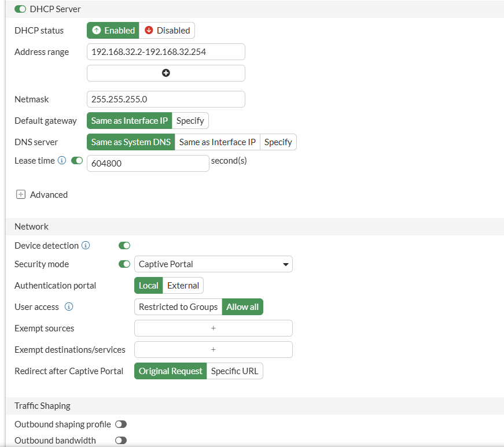This screenshot has height=447, width=504.
Task: Select Specify for Default gateway
Action: click(x=190, y=120)
